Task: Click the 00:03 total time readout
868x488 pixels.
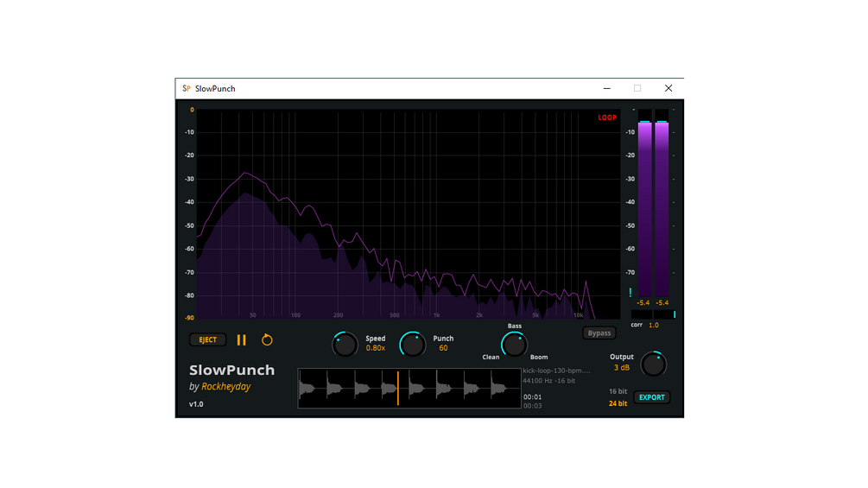Action: tap(533, 406)
